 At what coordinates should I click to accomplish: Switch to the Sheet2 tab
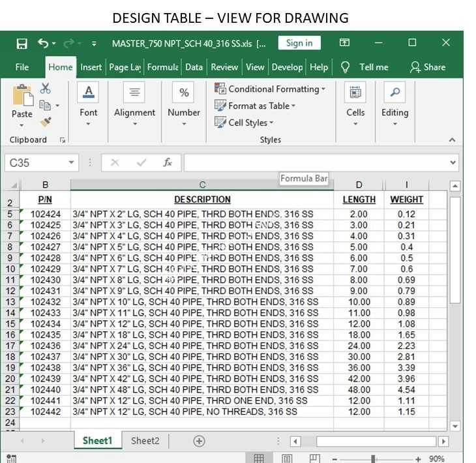coord(145,441)
